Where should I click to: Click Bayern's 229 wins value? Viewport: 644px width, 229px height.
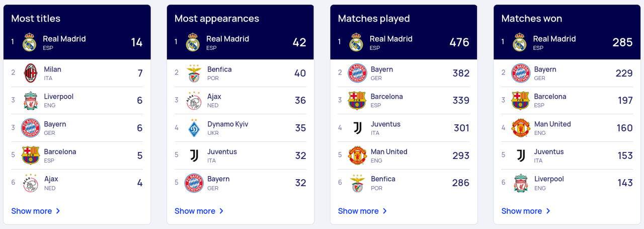click(624, 73)
